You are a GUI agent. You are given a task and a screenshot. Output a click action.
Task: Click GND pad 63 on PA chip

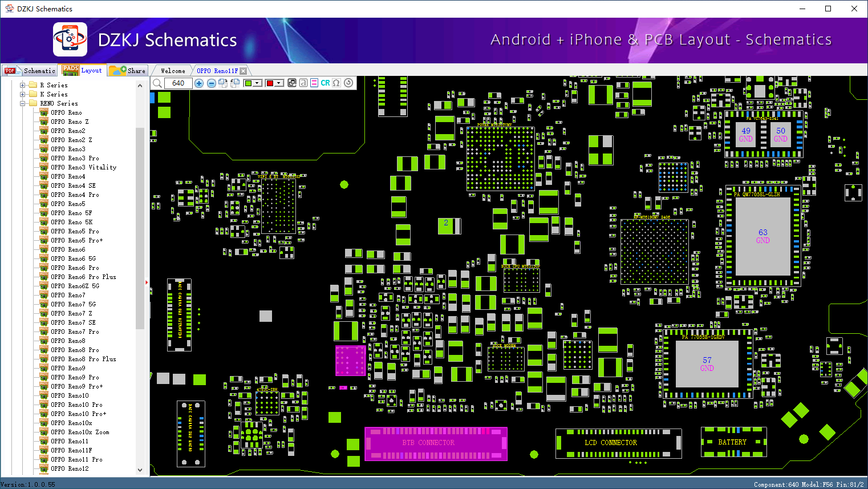click(763, 236)
